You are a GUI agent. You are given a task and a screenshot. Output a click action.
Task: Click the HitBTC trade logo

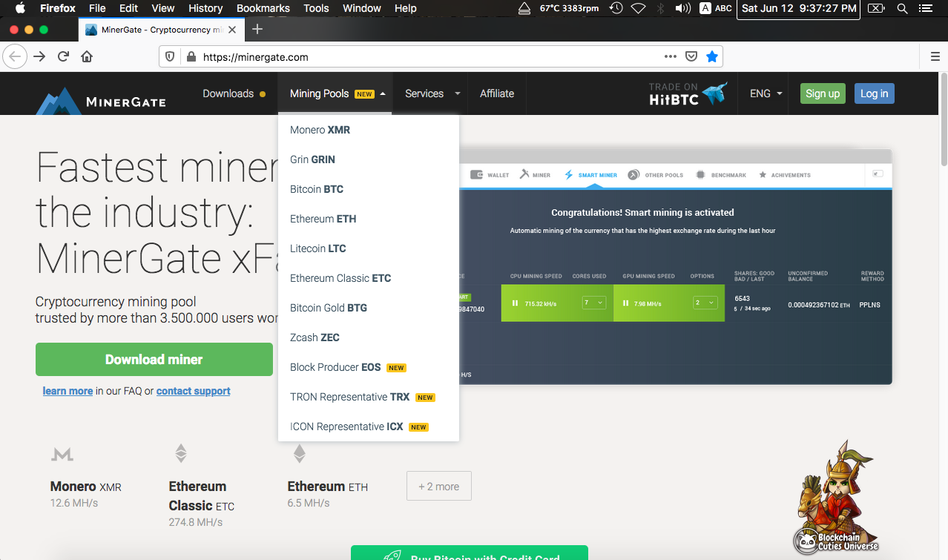(x=688, y=93)
